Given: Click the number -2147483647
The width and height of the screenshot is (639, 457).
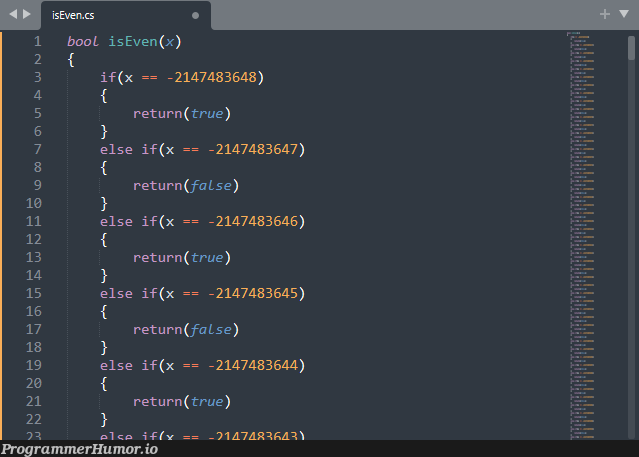Looking at the screenshot, I should point(253,149).
